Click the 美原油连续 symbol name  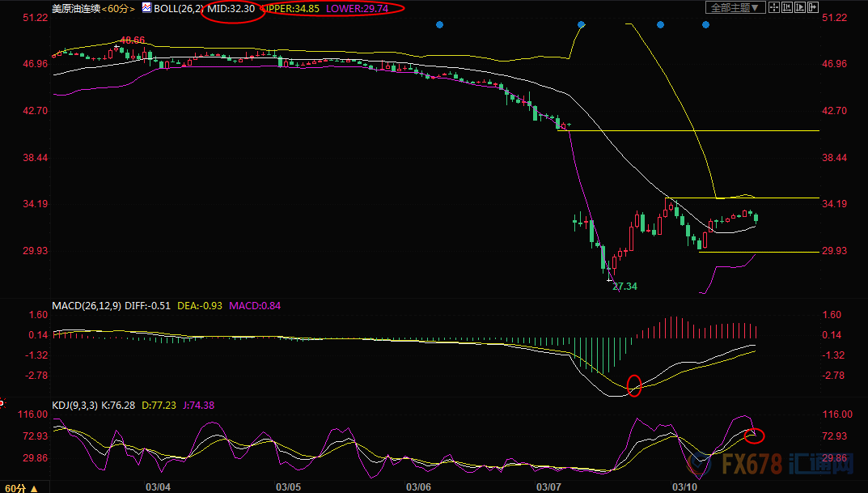76,8
